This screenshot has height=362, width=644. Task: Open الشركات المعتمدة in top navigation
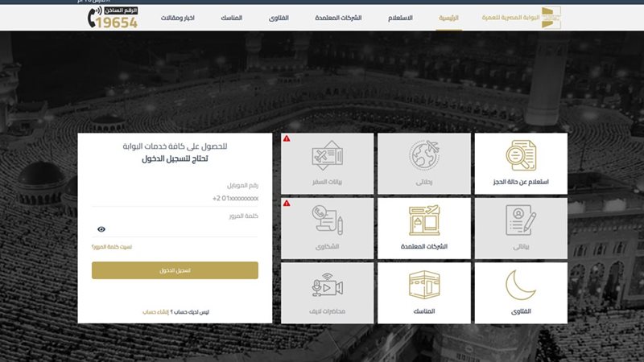coord(338,18)
